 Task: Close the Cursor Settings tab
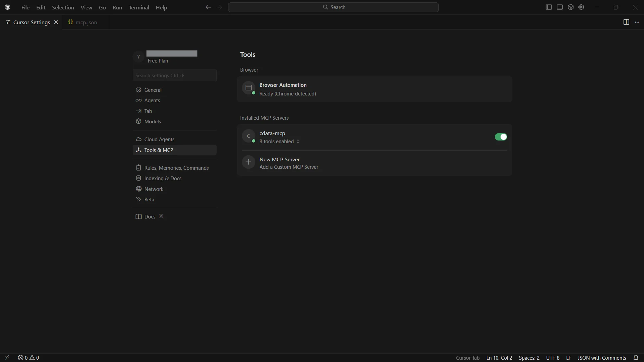tap(56, 22)
